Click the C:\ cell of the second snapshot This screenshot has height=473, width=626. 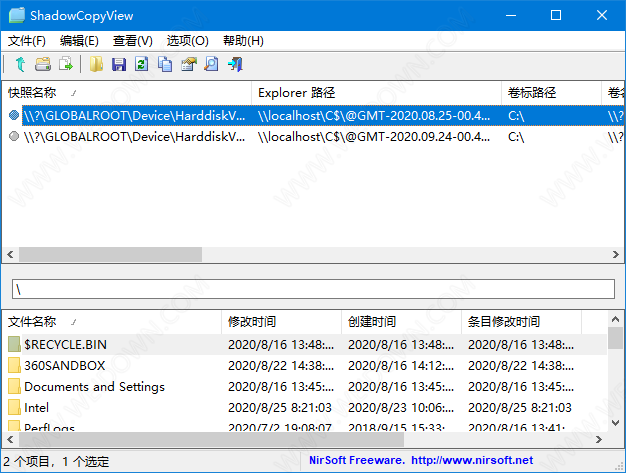coord(516,137)
